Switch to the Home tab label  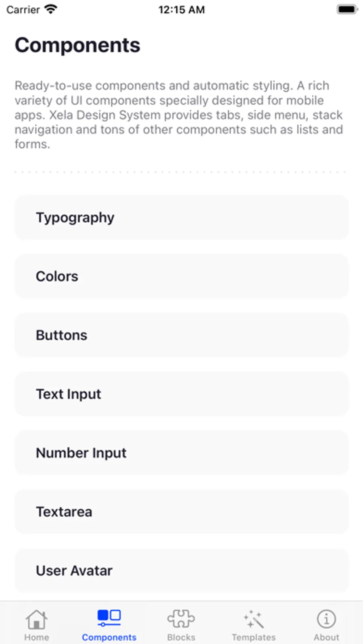(36, 637)
